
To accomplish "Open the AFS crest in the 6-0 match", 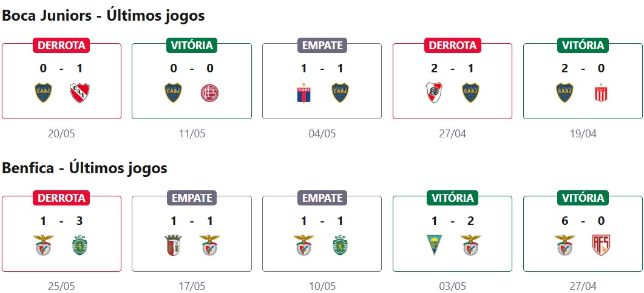I will (602, 246).
